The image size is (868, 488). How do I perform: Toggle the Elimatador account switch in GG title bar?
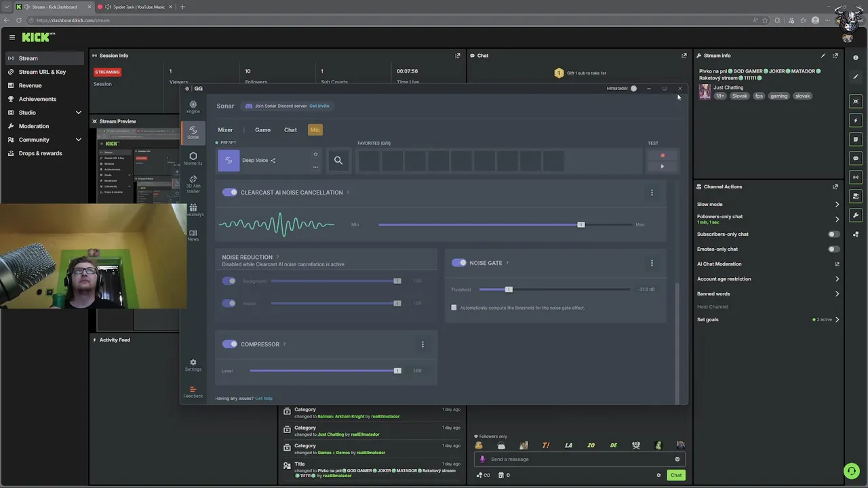pos(632,88)
